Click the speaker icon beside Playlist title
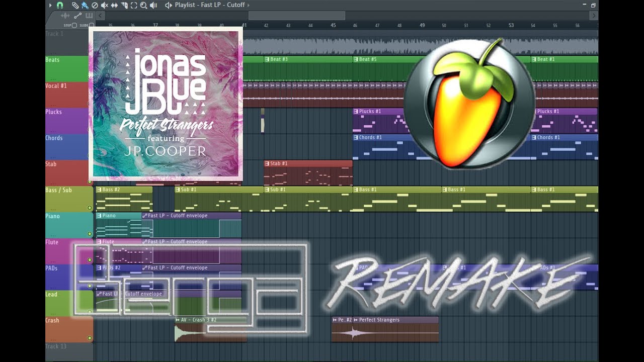 168,5
